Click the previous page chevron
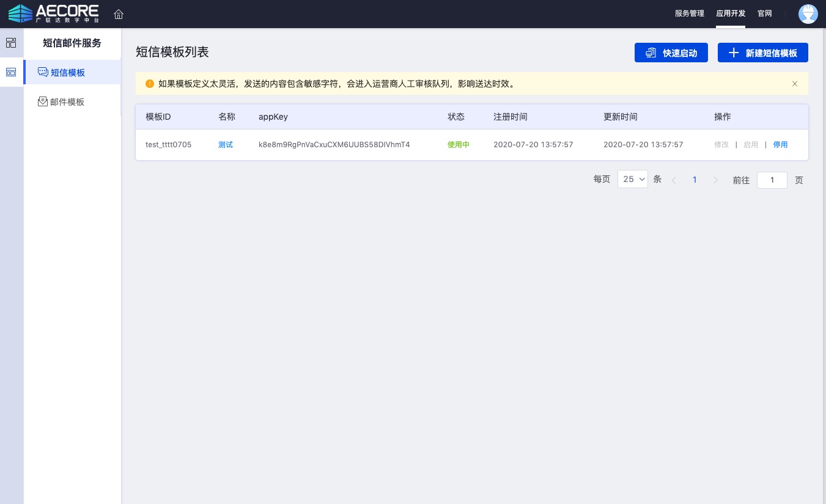The height and width of the screenshot is (504, 826). point(674,180)
